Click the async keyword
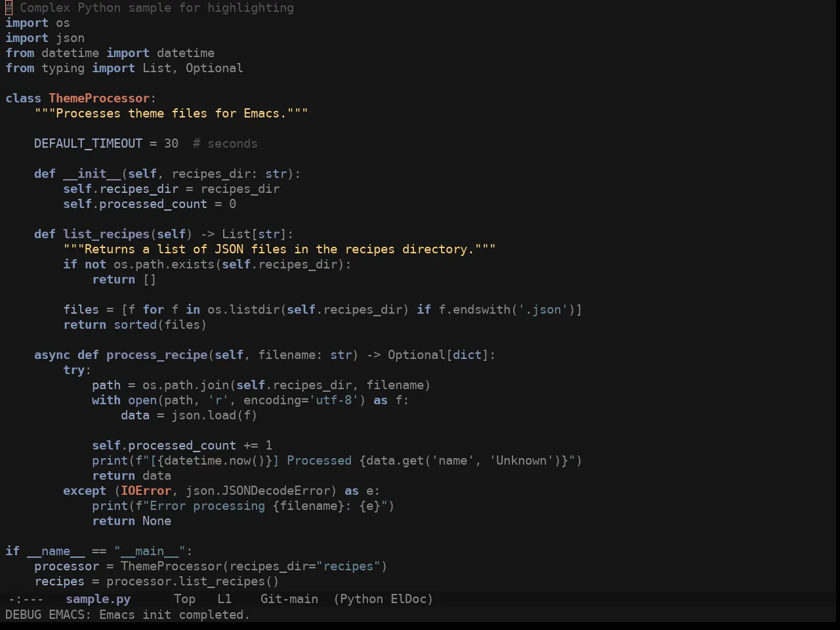840x630 pixels. [52, 355]
